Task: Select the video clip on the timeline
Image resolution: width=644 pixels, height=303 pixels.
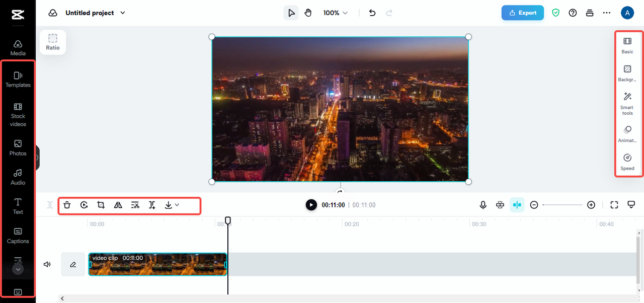Action: tap(157, 264)
